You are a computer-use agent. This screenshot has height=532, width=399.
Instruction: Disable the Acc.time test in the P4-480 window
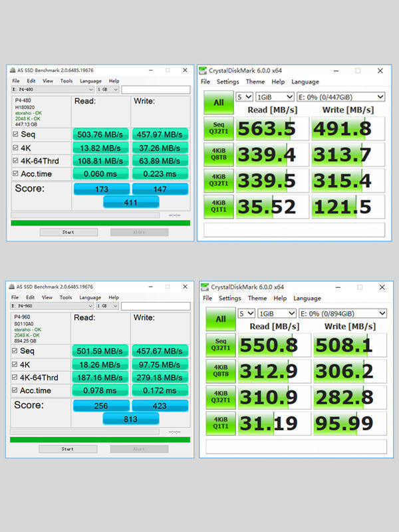coord(16,174)
